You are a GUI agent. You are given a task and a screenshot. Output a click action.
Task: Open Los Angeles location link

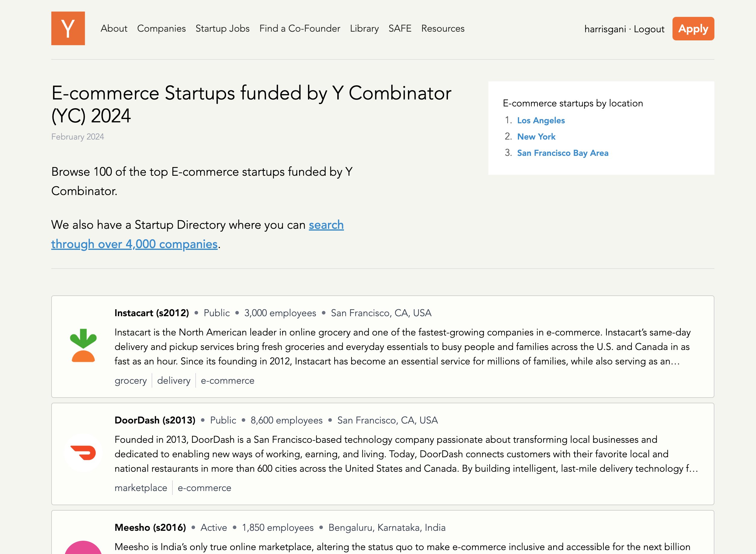pos(541,120)
